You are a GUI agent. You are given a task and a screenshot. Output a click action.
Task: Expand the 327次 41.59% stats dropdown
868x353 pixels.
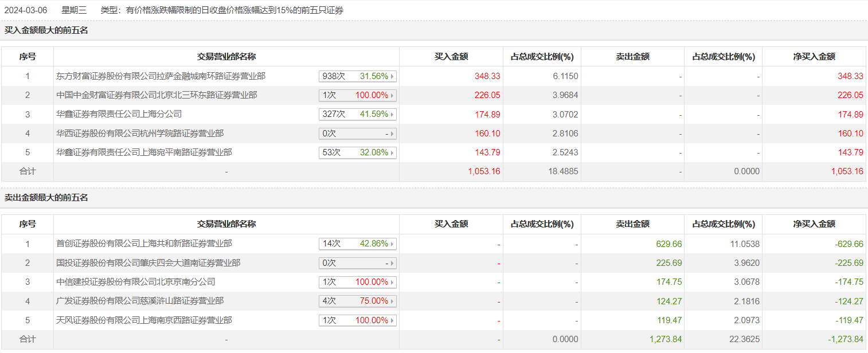tap(358, 115)
